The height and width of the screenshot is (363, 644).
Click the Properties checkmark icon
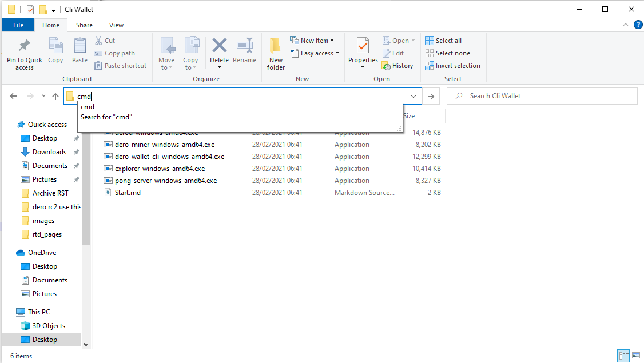(x=363, y=45)
